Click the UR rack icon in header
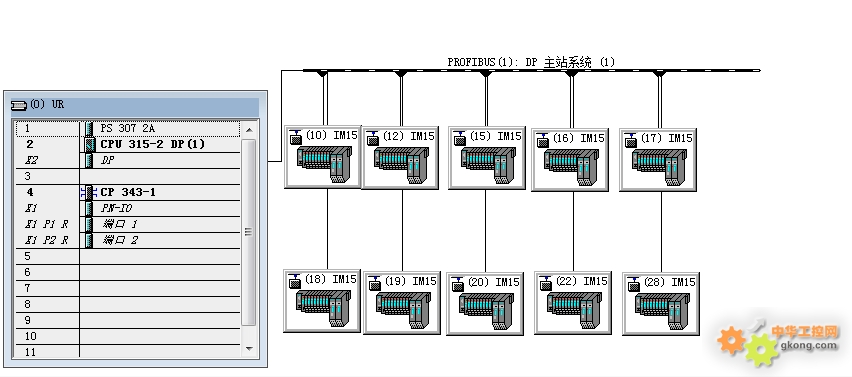Viewport: 852px width, 377px height. 19,105
